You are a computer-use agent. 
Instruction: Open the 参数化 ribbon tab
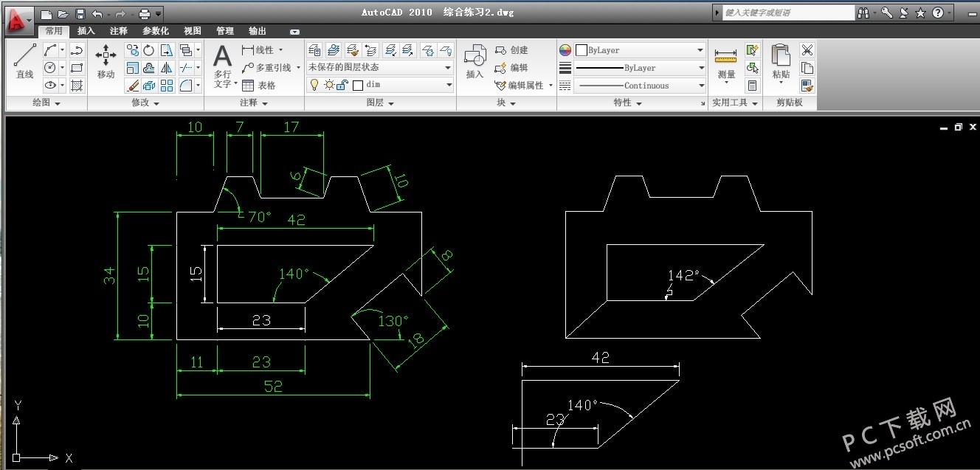click(x=155, y=31)
